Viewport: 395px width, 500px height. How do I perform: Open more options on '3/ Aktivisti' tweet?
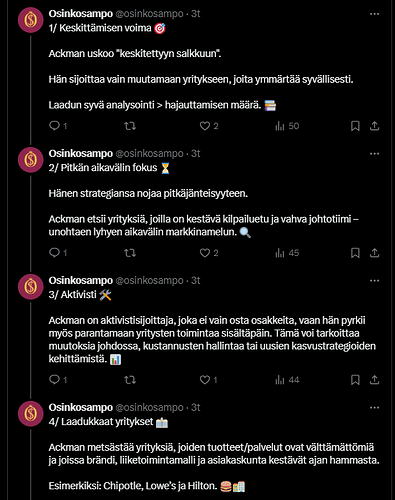point(374,281)
